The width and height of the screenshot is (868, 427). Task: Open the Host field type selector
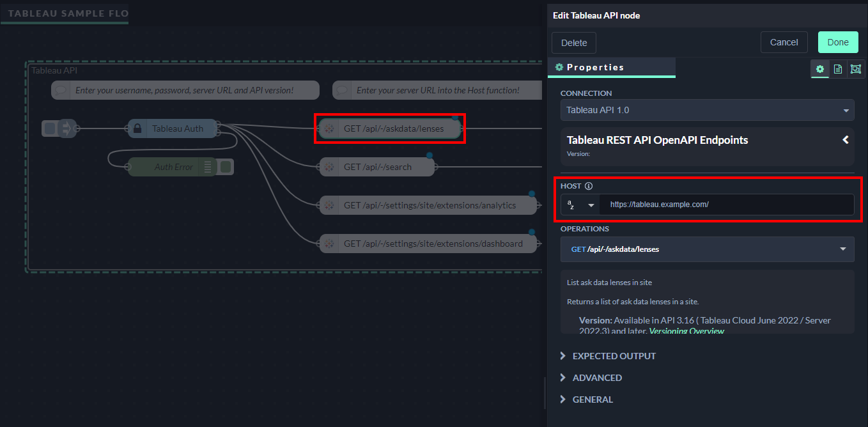(x=581, y=205)
